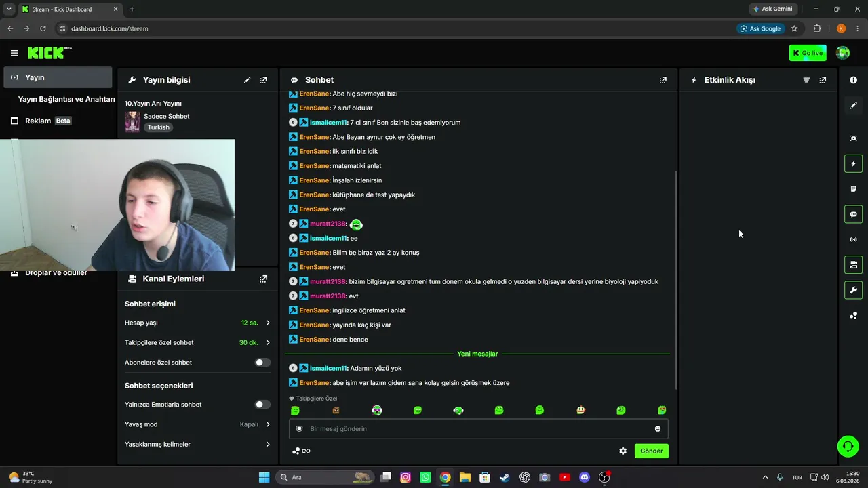
Task: Pop out the Sohbet chat panel
Action: pyautogui.click(x=663, y=80)
